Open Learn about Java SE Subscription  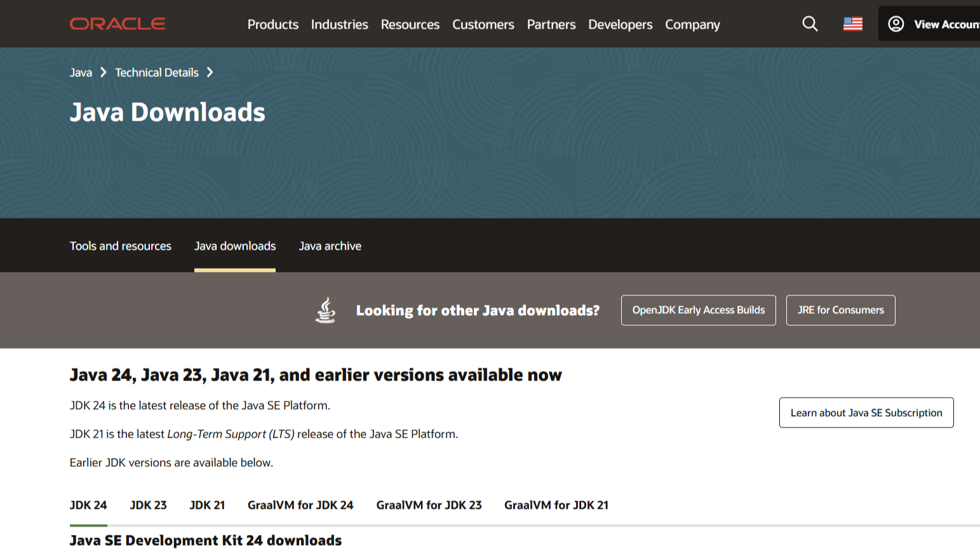866,412
